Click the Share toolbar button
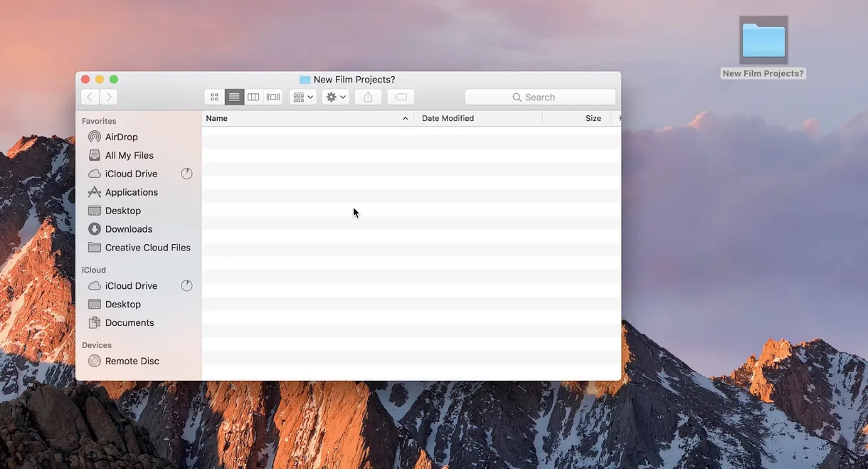Image resolution: width=868 pixels, height=469 pixels. click(368, 97)
